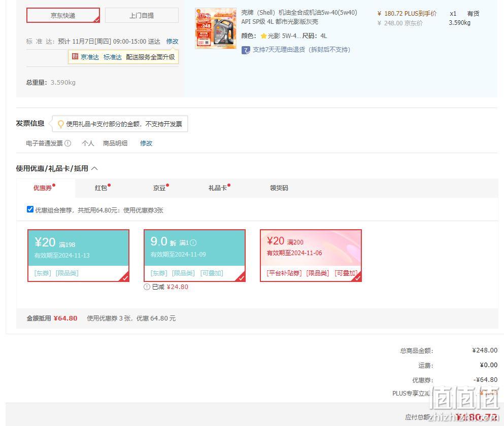Switch to the 京豆 tab
Screen dimensions: 504x426
tap(159, 188)
